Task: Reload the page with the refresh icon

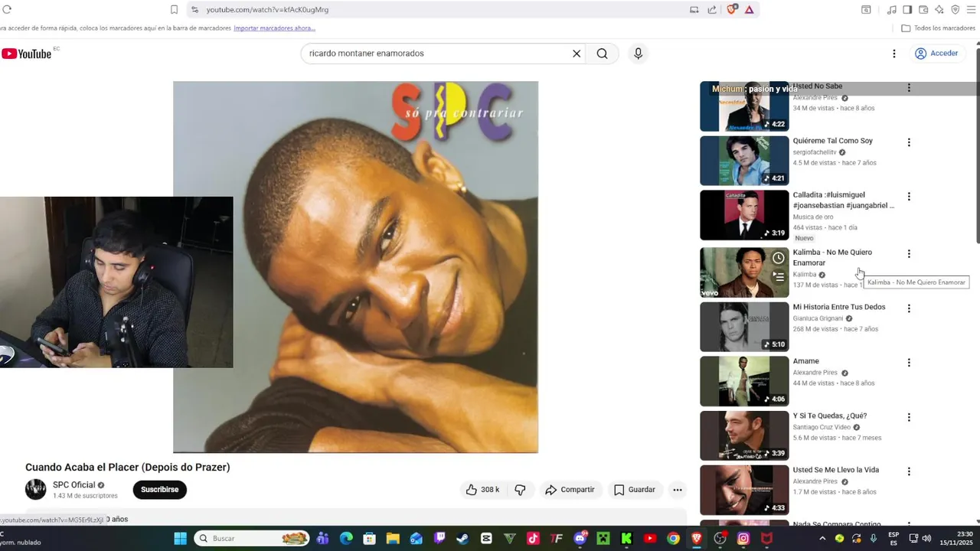Action: click(7, 9)
